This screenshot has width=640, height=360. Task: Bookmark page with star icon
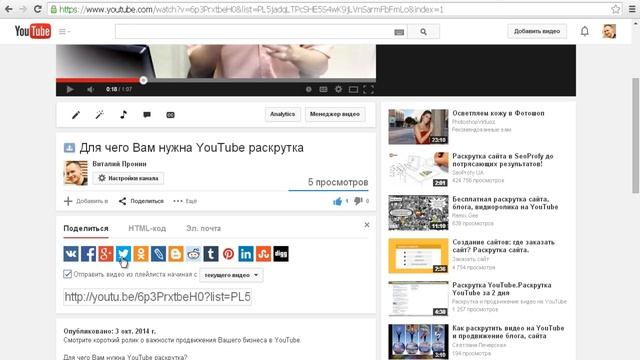tap(616, 9)
